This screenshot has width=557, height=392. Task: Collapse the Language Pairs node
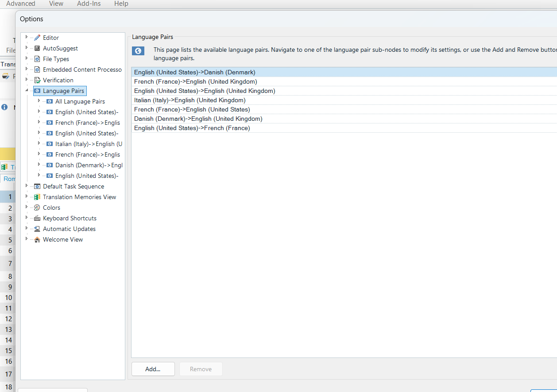pos(27,91)
